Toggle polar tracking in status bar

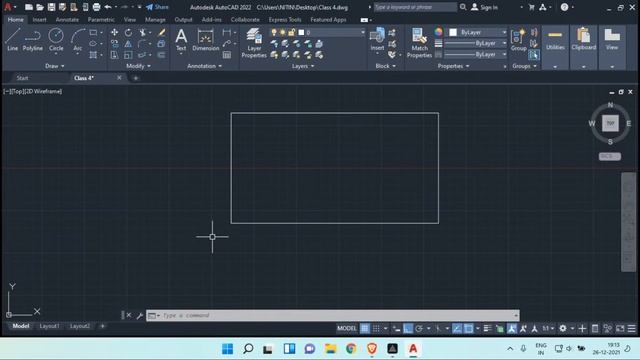pos(419,328)
